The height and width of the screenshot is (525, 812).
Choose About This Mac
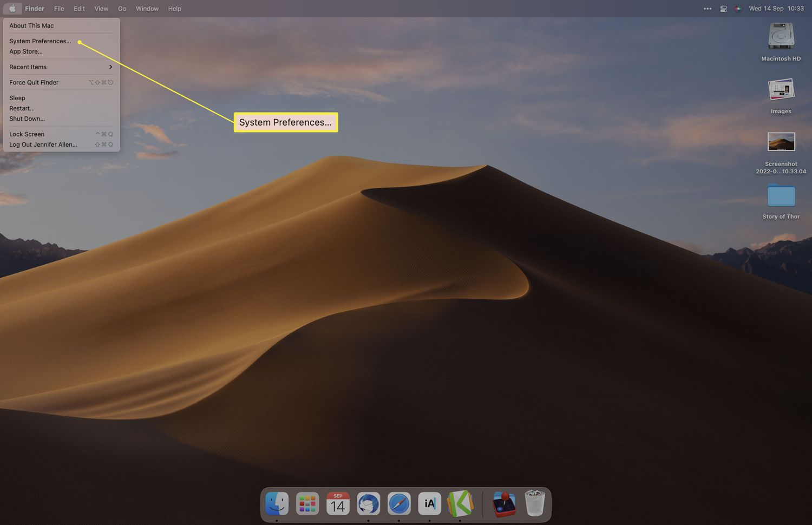click(31, 25)
